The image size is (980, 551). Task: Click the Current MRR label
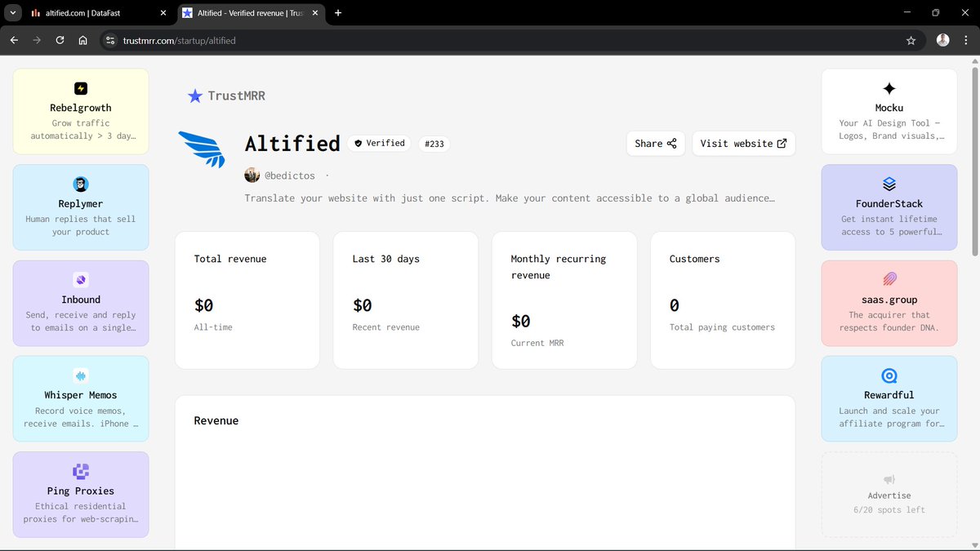[x=537, y=343]
